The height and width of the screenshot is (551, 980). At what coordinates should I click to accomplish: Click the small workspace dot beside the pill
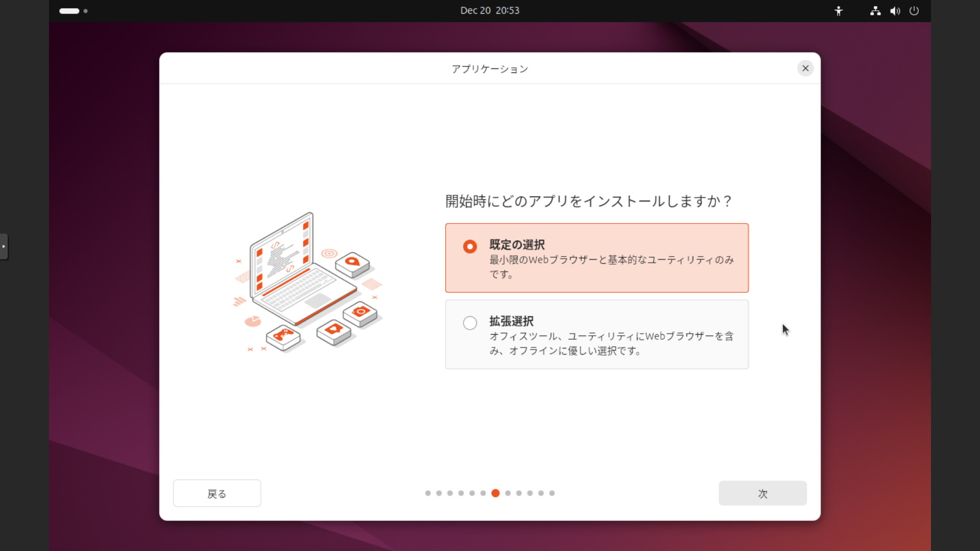[x=85, y=11]
